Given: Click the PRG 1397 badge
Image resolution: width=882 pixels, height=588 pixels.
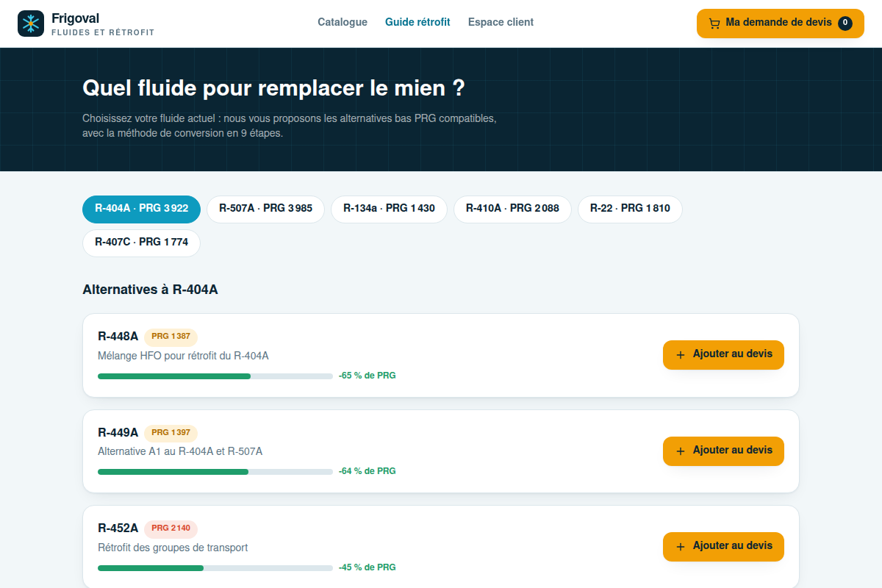Looking at the screenshot, I should (x=171, y=433).
